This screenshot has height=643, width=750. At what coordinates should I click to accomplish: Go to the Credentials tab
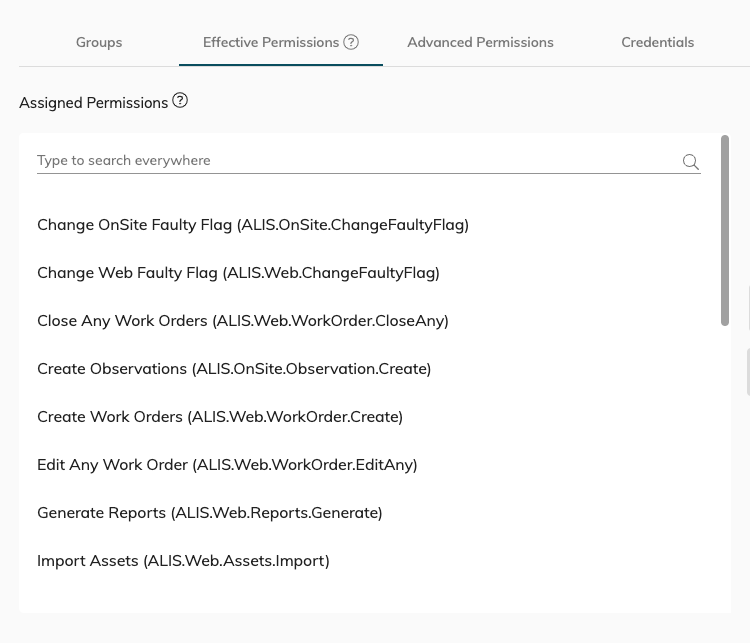click(x=657, y=42)
